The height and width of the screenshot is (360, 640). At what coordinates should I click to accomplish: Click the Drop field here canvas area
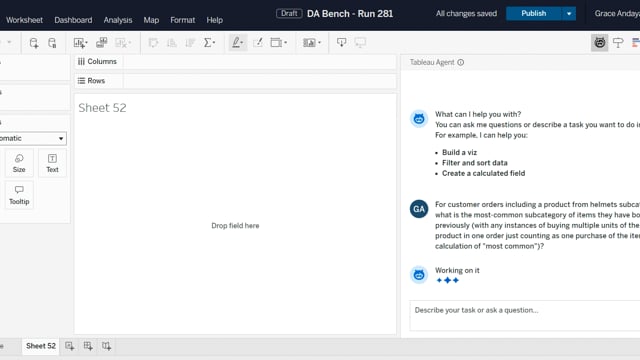tap(235, 226)
